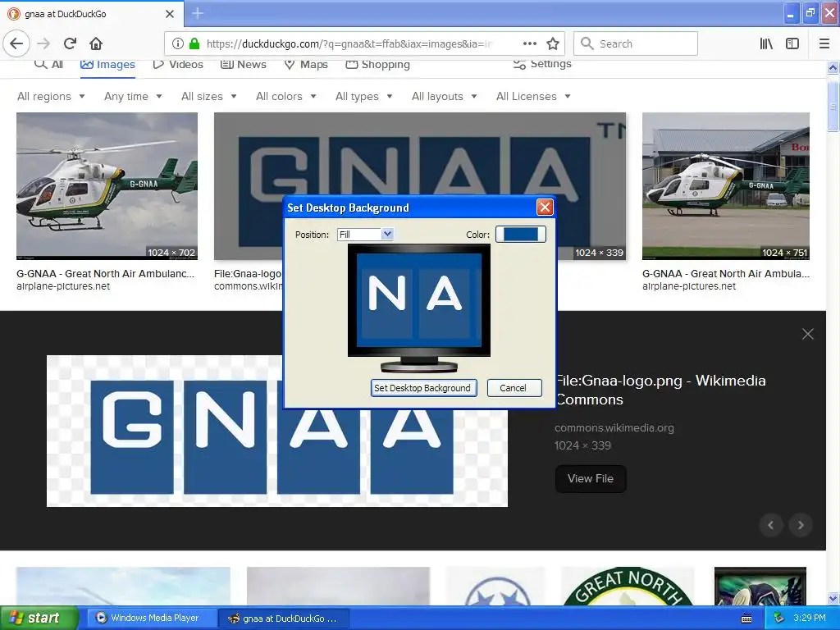Close the Set Desktop Background dialog
Viewport: 840px width, 630px height.
[x=545, y=208]
